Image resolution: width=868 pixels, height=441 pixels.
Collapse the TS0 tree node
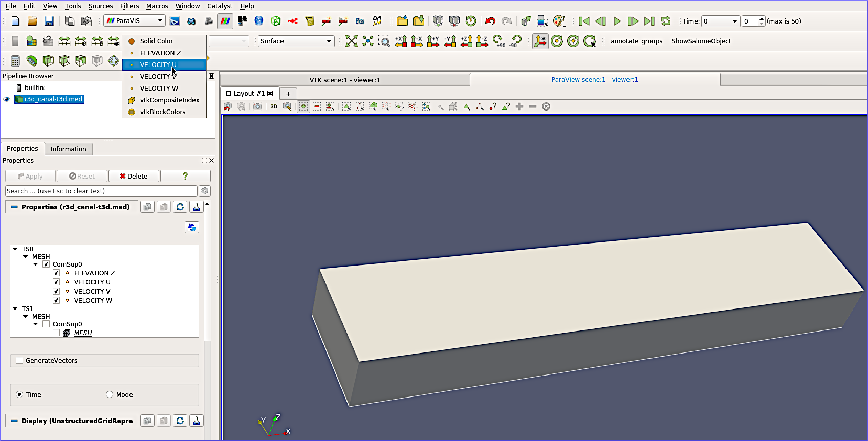[15, 249]
